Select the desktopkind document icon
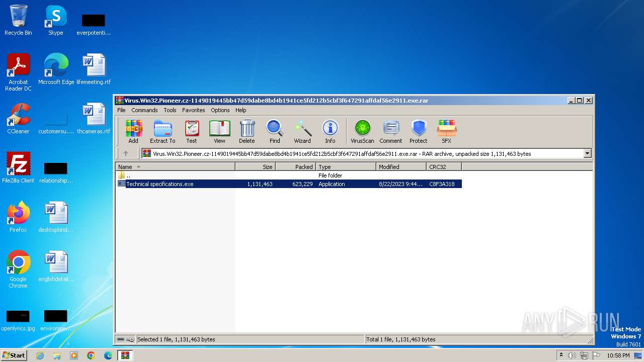The height and width of the screenshot is (362, 644). [56, 217]
